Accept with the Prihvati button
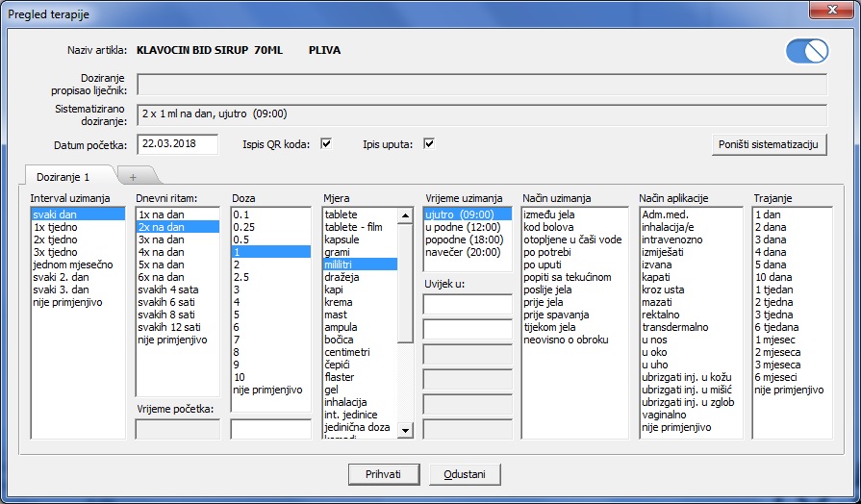The width and height of the screenshot is (861, 504). (383, 474)
